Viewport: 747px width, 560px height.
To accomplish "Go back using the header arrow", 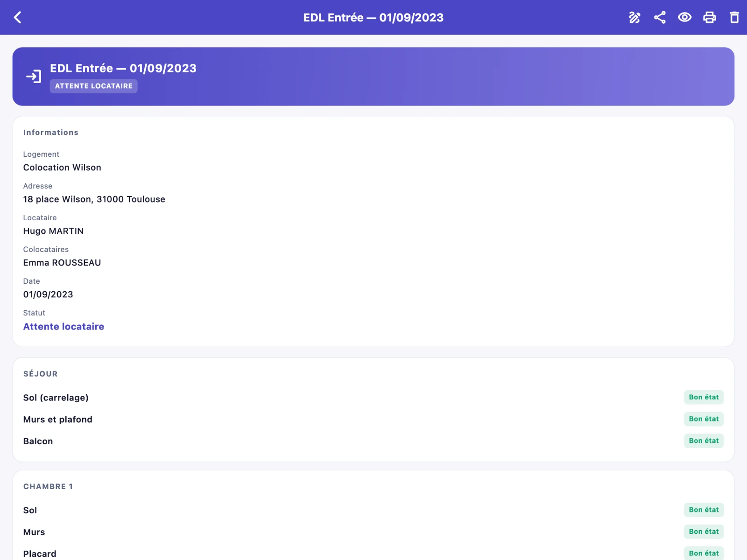I will click(x=18, y=18).
